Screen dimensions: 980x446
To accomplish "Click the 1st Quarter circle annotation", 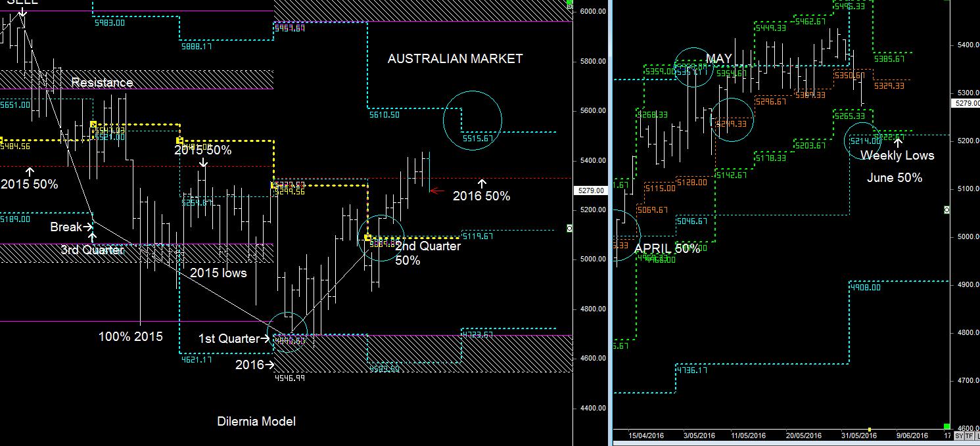I will [x=287, y=333].
